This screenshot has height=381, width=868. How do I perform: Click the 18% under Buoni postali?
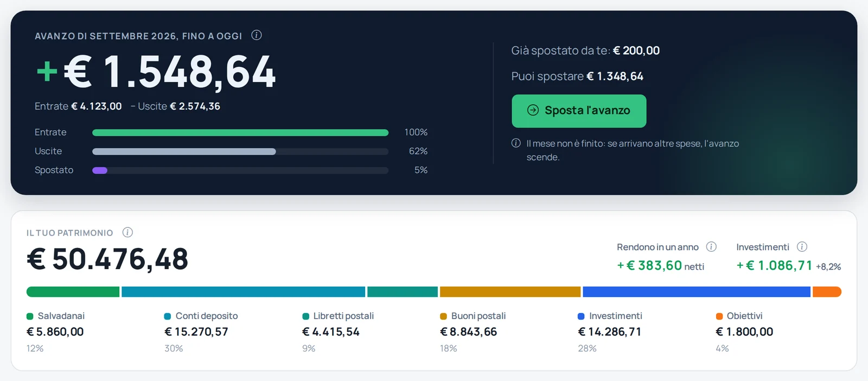pos(448,348)
